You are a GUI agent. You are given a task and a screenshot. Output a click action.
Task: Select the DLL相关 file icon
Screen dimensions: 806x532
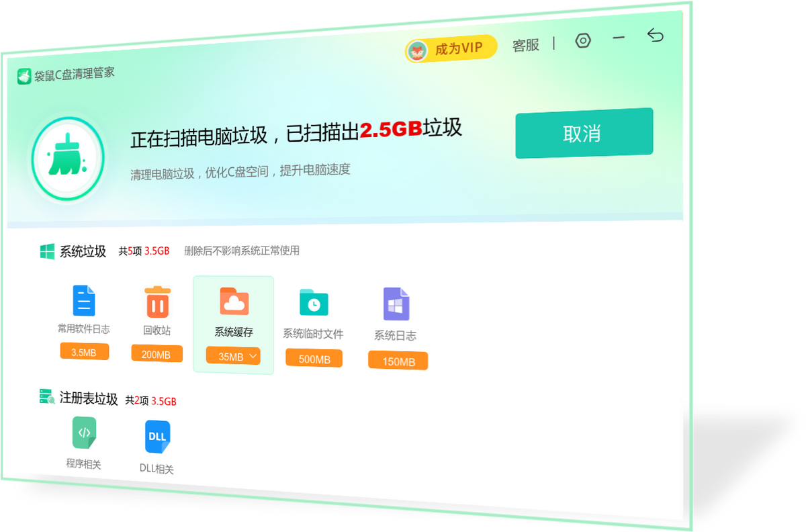(x=157, y=437)
